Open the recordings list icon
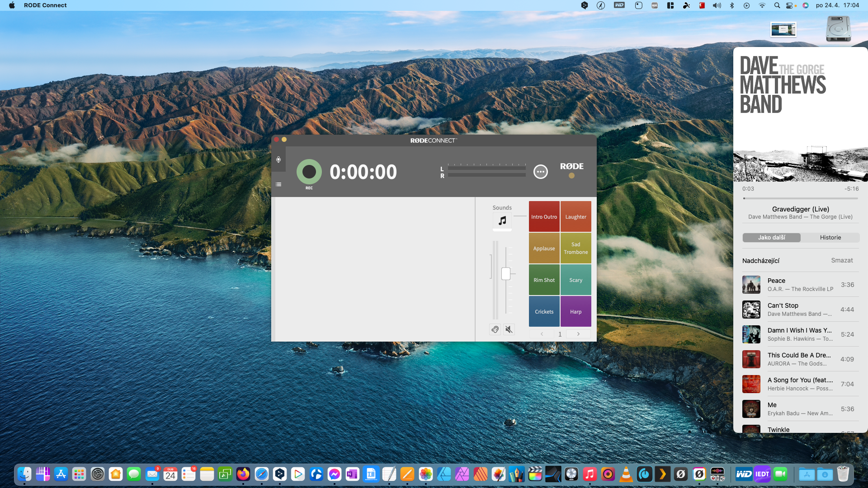 (278, 184)
